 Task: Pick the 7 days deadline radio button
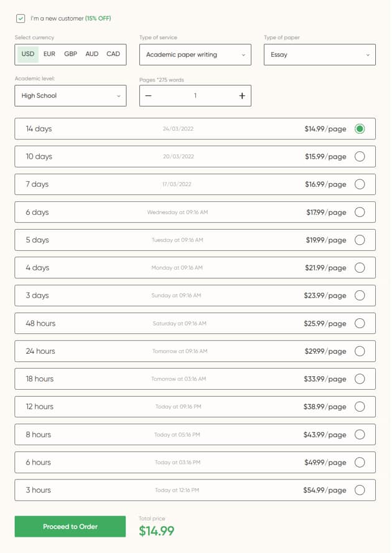click(360, 184)
